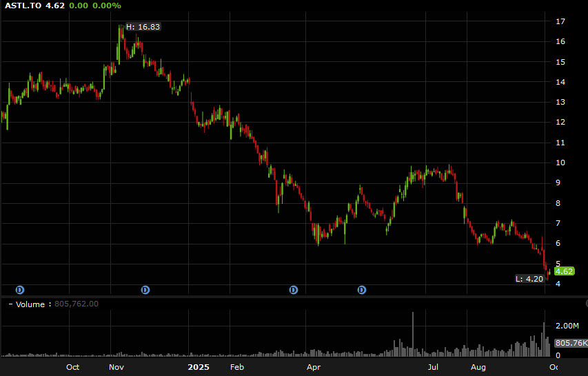Click the ASTL.TO ticker symbol
The image size is (588, 376).
pos(23,6)
